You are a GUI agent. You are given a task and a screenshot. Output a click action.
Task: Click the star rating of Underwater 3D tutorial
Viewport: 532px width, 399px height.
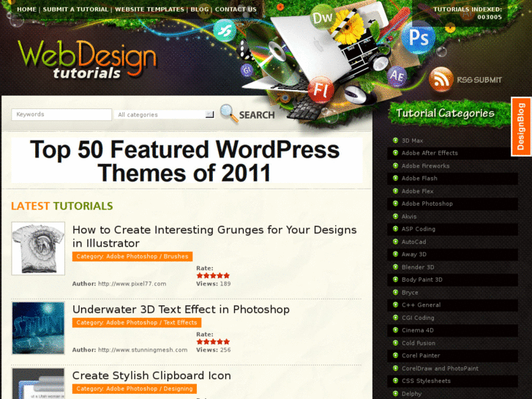pos(213,342)
